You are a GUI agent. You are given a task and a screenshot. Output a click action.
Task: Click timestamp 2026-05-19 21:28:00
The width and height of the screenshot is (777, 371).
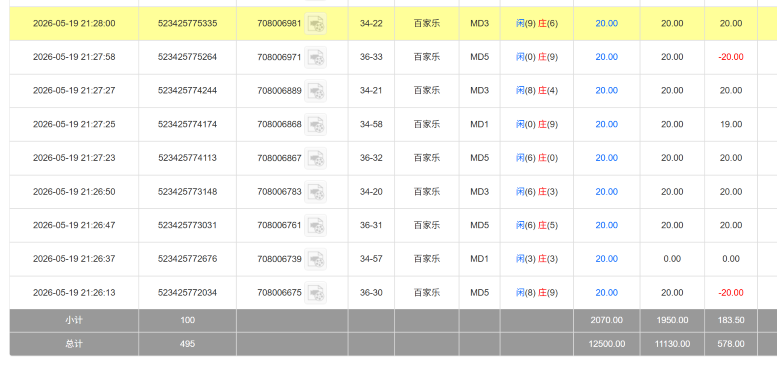(74, 23)
